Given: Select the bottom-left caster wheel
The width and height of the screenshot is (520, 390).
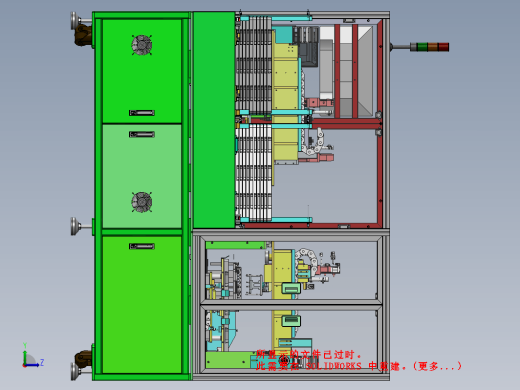Looking at the screenshot, I should 83,358.
